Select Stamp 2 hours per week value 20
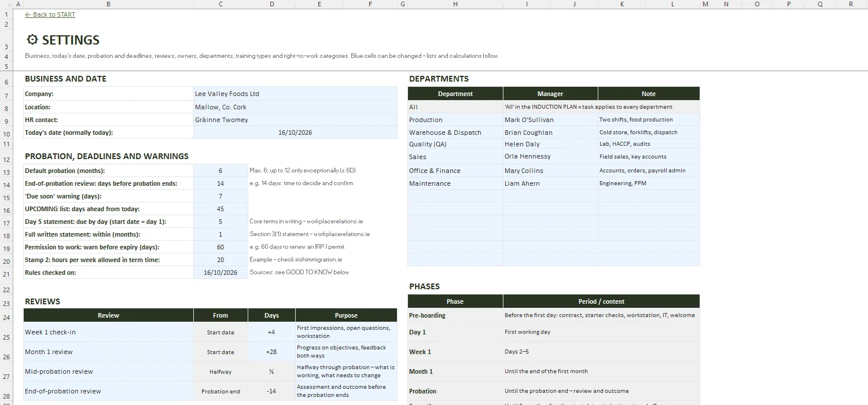868x405 pixels. click(220, 260)
